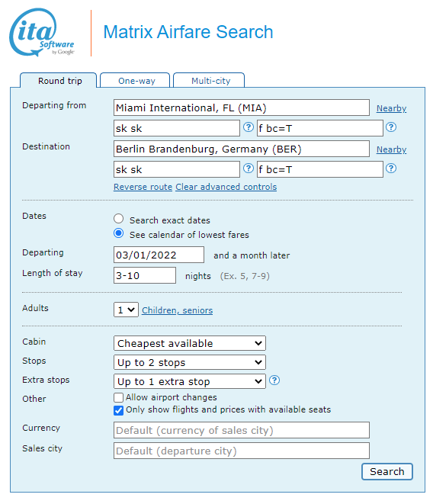
Task: Switch to the Multi-city tab
Action: click(209, 80)
